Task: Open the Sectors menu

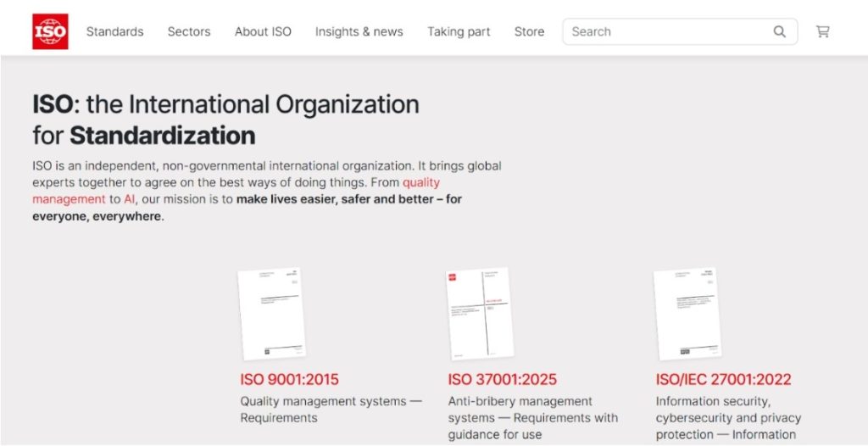Action: click(189, 32)
